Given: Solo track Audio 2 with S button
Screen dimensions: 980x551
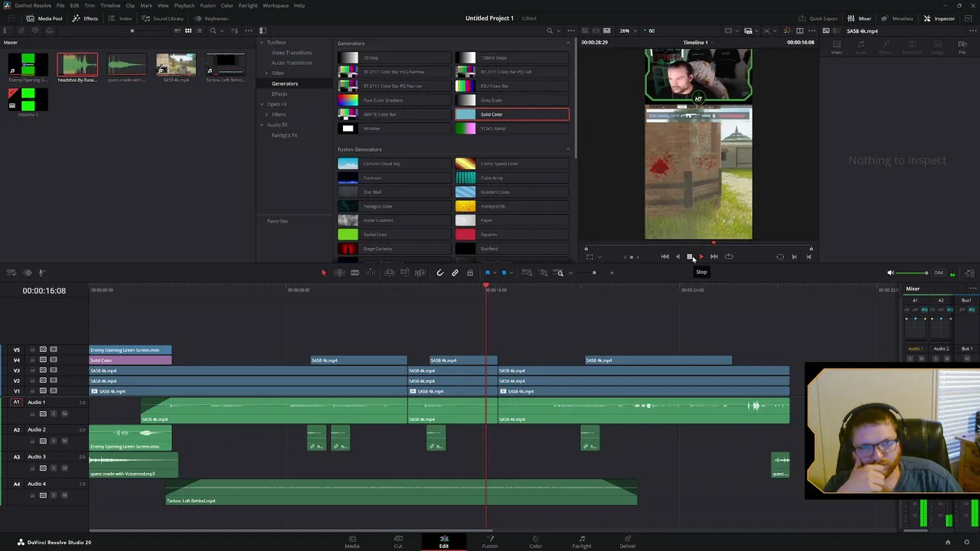Looking at the screenshot, I should [x=54, y=441].
